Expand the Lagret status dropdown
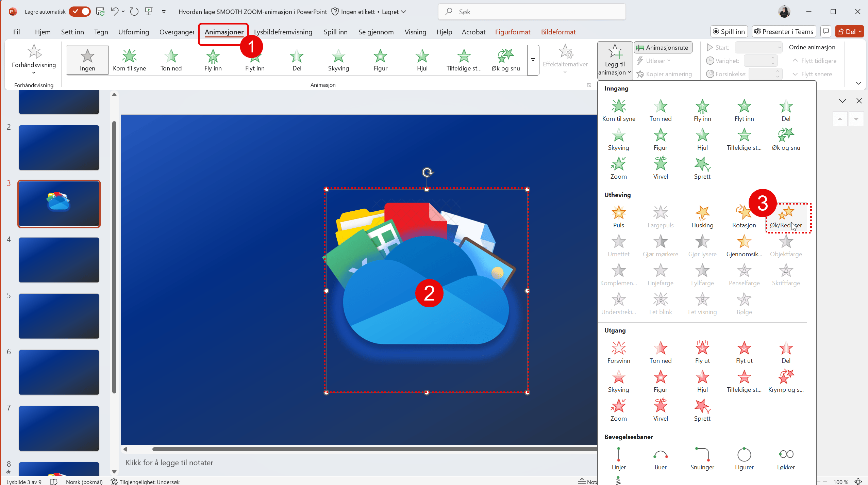868x485 pixels. [394, 12]
